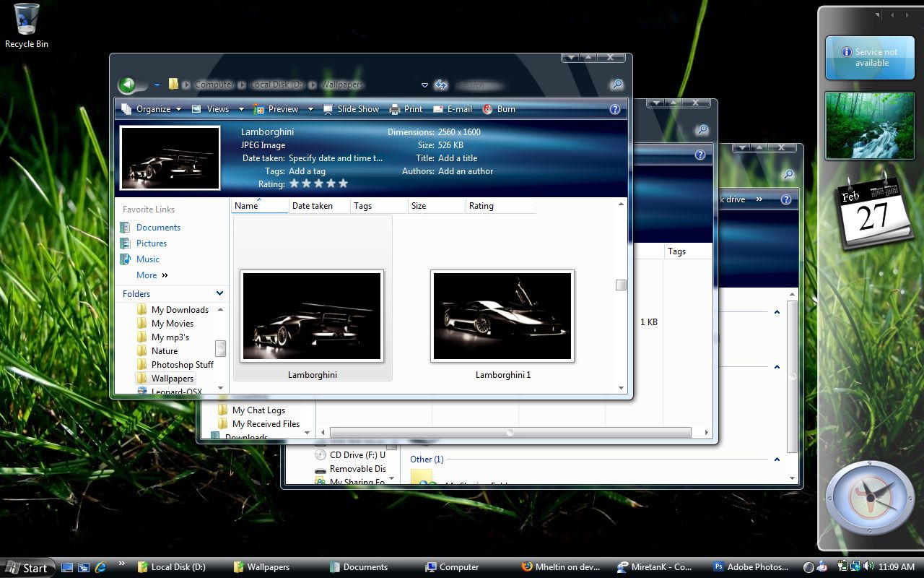The image size is (924, 578).
Task: Click the volume speaker tray icon
Action: click(868, 566)
